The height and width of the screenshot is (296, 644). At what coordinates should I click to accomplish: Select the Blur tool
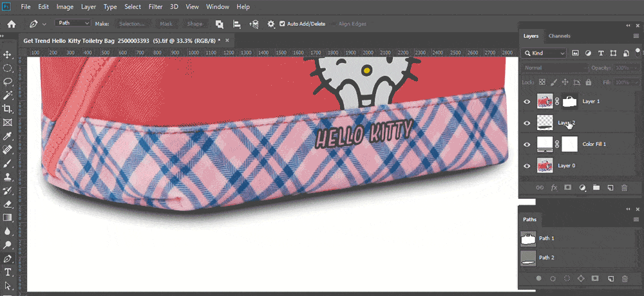(x=7, y=231)
